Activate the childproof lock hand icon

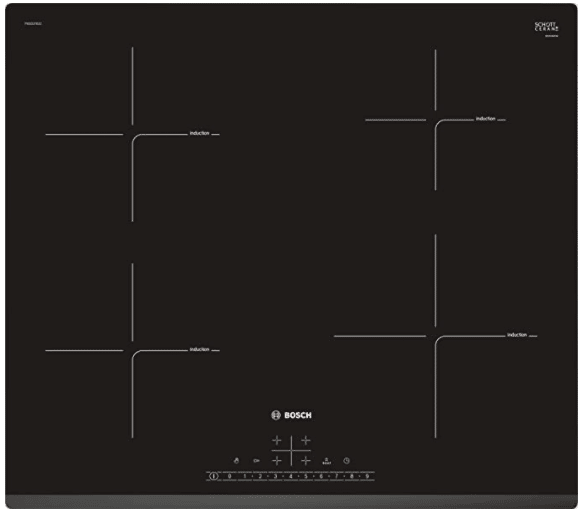236,461
